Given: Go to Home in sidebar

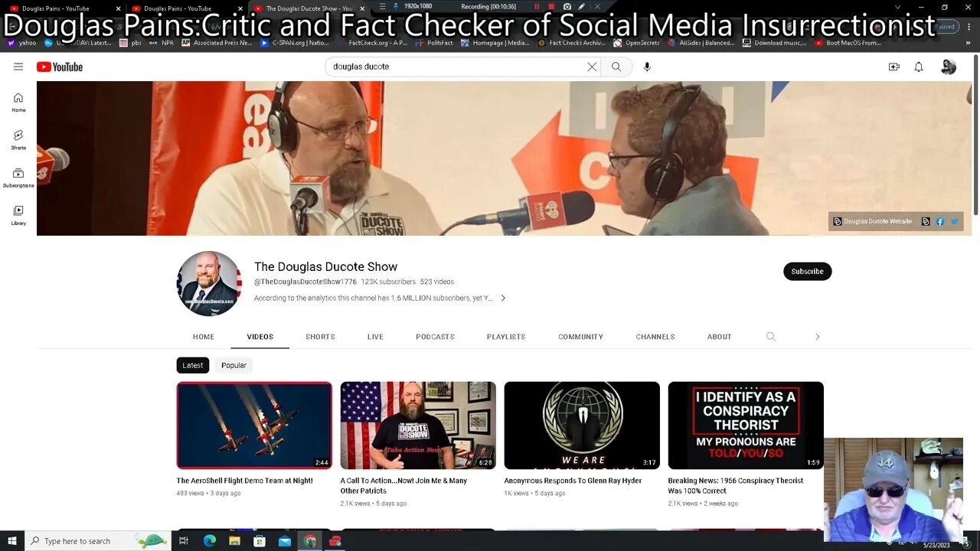Looking at the screenshot, I should [x=18, y=102].
